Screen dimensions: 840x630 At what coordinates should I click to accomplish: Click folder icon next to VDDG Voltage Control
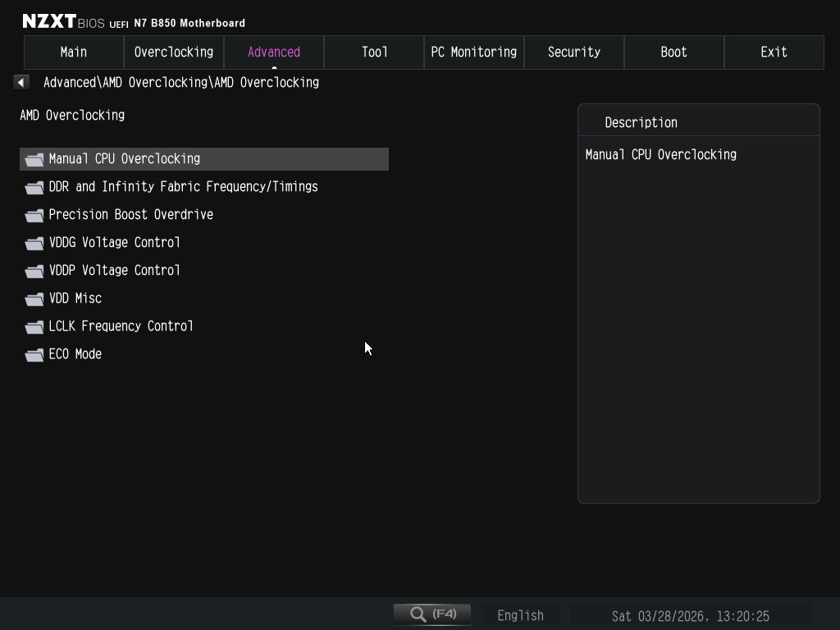coord(34,243)
